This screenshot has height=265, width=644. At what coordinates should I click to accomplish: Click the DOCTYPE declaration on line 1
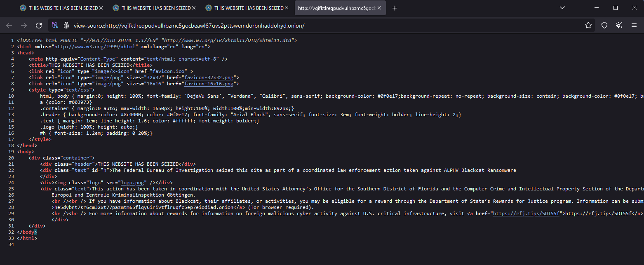(157, 40)
